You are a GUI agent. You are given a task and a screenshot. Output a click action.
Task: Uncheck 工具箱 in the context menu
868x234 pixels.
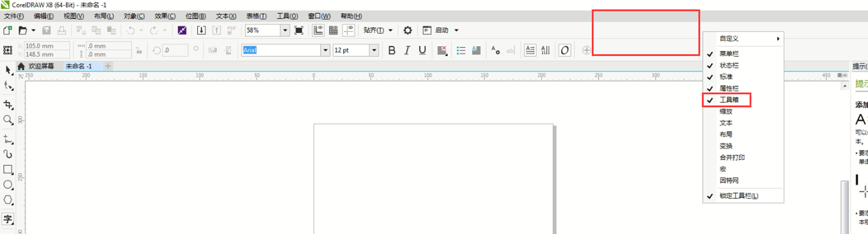[729, 100]
